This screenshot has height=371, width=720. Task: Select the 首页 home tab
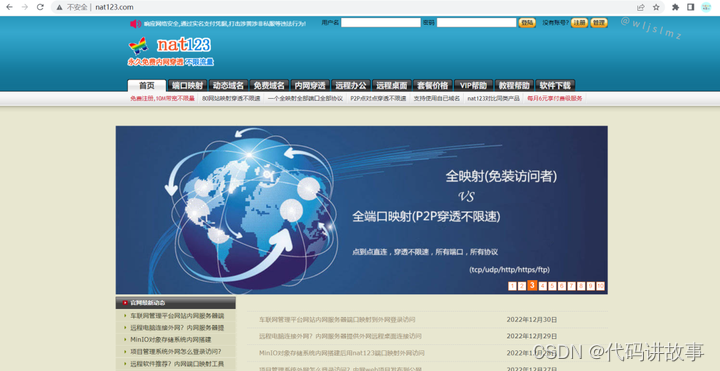pos(146,85)
